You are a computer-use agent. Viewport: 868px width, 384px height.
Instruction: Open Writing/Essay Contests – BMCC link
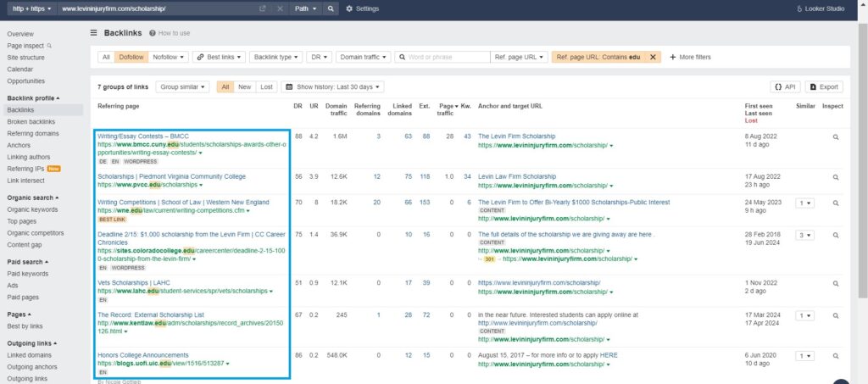[143, 136]
